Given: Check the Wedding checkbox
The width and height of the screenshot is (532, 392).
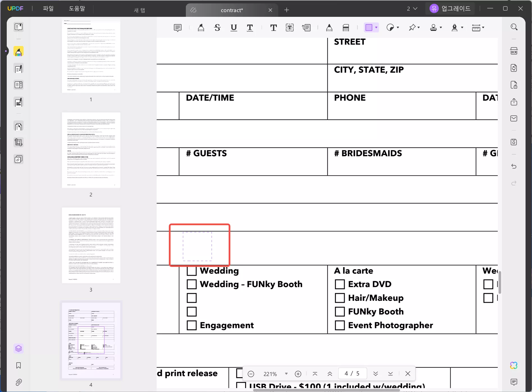Looking at the screenshot, I should (x=192, y=271).
